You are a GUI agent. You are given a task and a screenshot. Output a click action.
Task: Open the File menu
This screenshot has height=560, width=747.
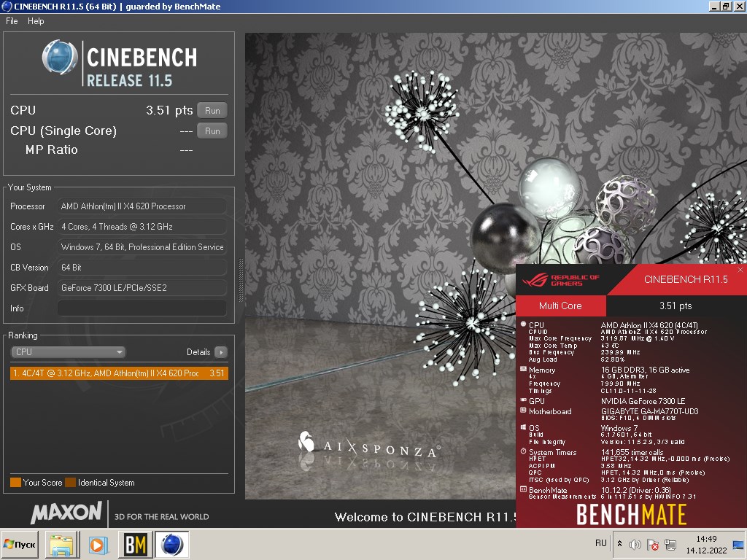click(12, 21)
